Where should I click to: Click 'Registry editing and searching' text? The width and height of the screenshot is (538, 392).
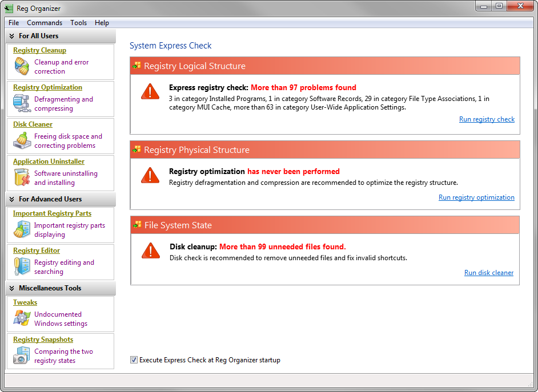pyautogui.click(x=64, y=267)
